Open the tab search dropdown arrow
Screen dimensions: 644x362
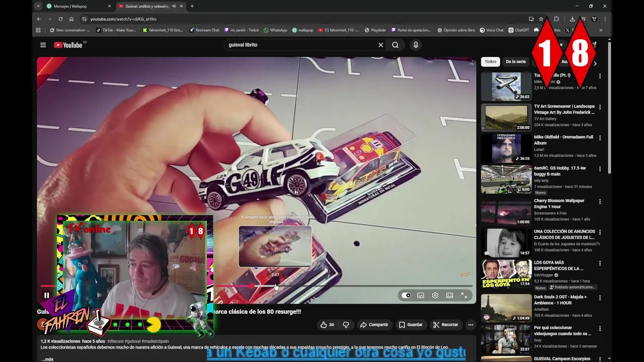pos(38,6)
